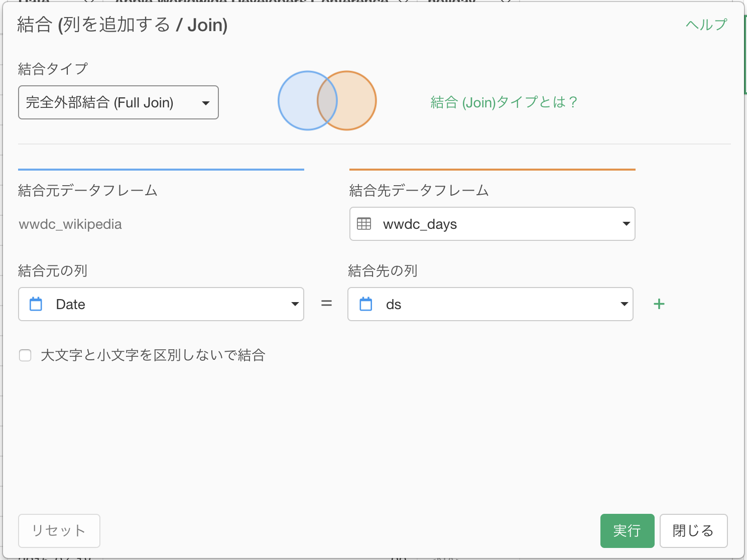
Task: Open the Date source column dropdown
Action: pyautogui.click(x=161, y=304)
